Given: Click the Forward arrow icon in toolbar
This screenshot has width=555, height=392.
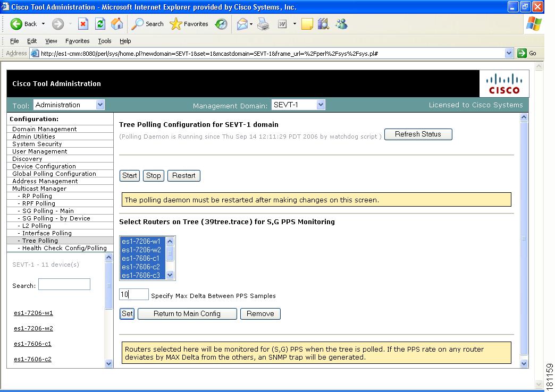Looking at the screenshot, I should 58,24.
